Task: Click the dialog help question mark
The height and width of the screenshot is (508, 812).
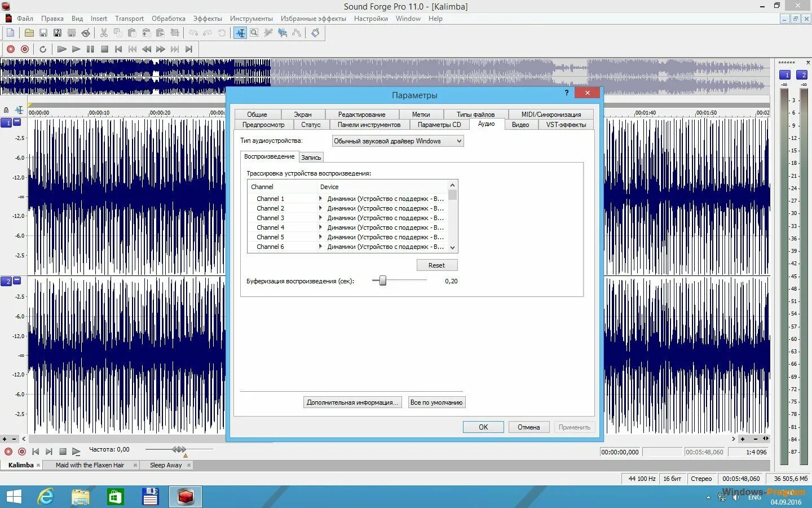Action: (x=567, y=93)
